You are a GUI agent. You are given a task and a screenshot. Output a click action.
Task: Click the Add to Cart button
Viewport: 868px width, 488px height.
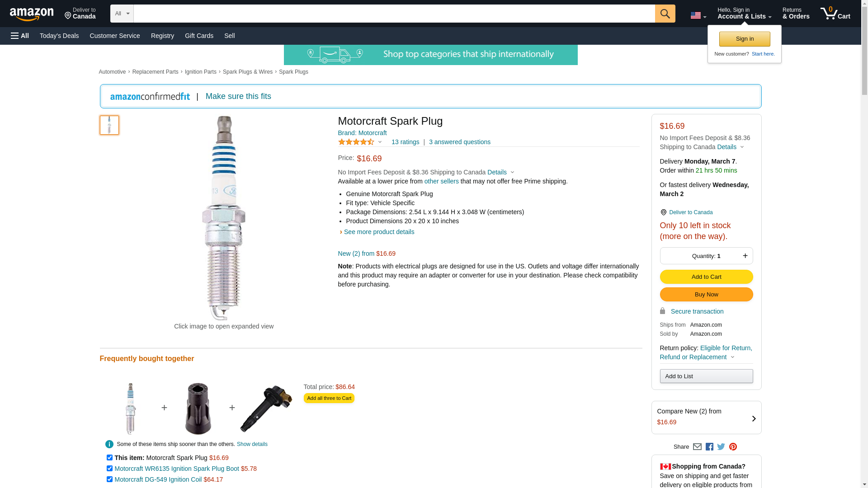[x=706, y=277]
